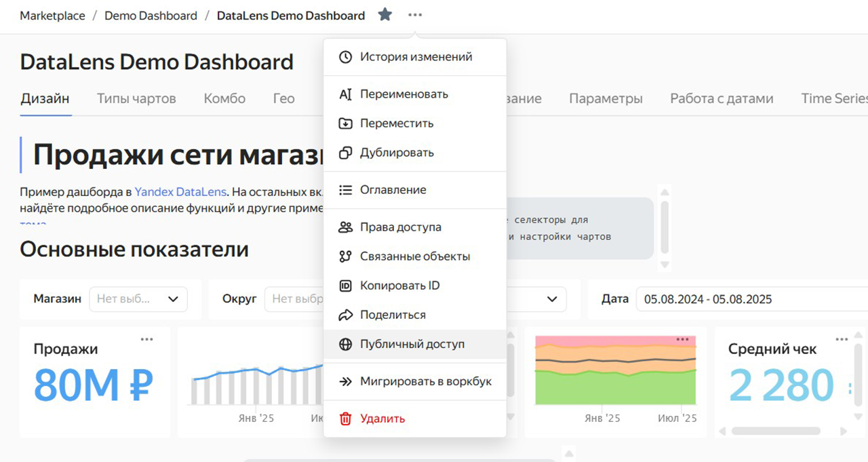This screenshot has width=868, height=462.
Task: Click the up arrow of text widget scrollbar
Action: (x=665, y=193)
